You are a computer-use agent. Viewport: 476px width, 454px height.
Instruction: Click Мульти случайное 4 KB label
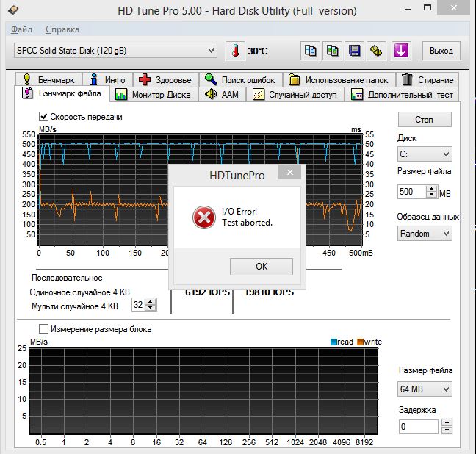tap(75, 306)
